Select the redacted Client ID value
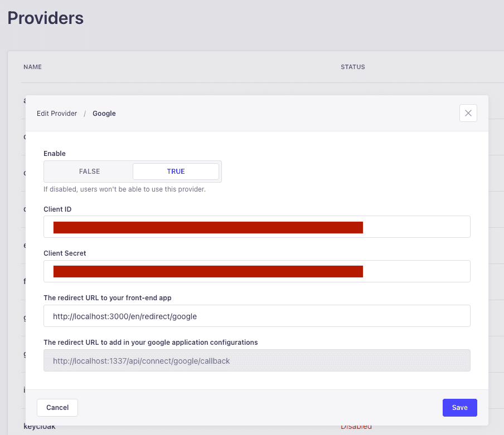 click(208, 227)
